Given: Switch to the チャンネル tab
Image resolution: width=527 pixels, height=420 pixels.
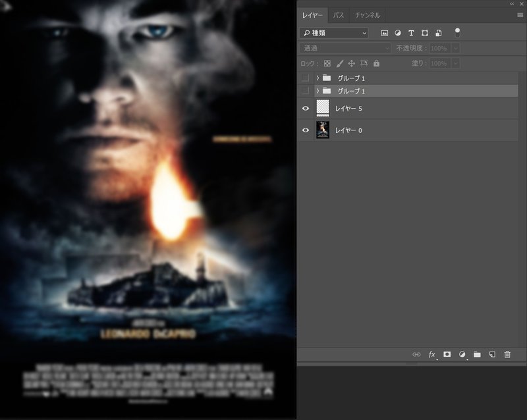Looking at the screenshot, I should pyautogui.click(x=368, y=15).
